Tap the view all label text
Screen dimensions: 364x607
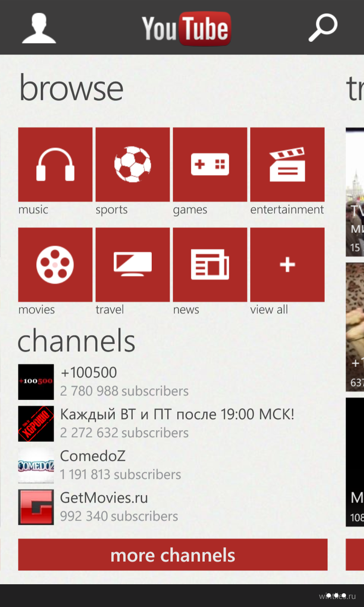(x=269, y=310)
